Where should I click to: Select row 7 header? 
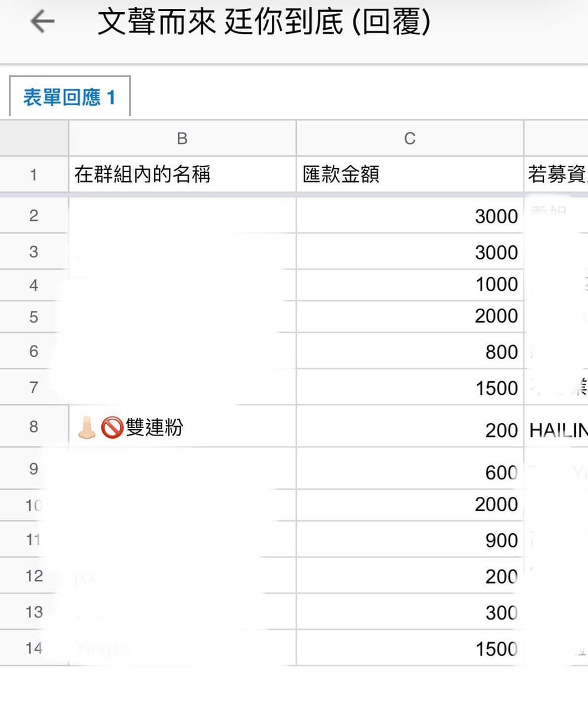click(x=34, y=387)
